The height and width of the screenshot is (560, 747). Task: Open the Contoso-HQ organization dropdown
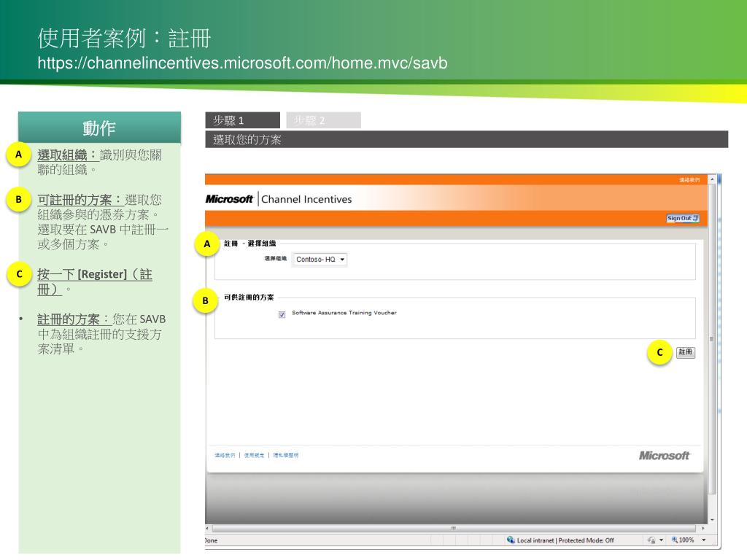click(320, 260)
